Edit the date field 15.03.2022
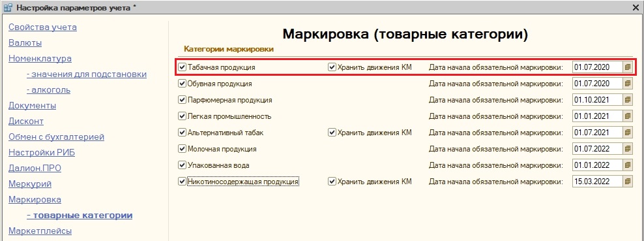 (598, 181)
